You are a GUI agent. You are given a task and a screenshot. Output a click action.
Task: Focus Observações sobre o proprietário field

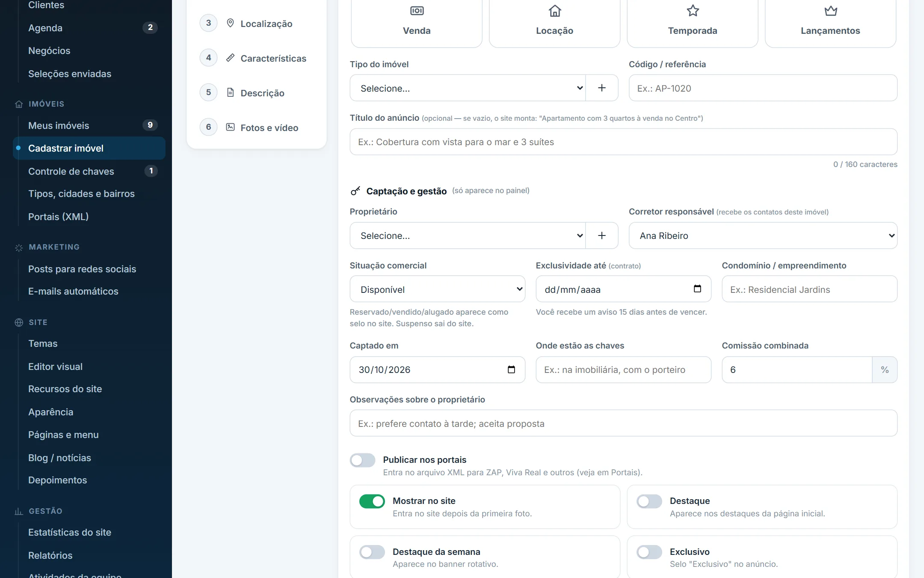click(x=623, y=423)
